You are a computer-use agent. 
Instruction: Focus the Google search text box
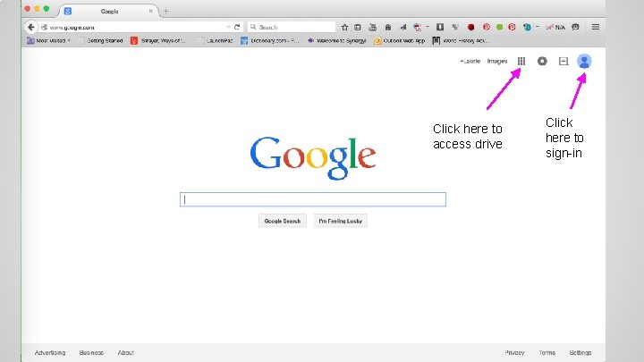[x=313, y=199]
